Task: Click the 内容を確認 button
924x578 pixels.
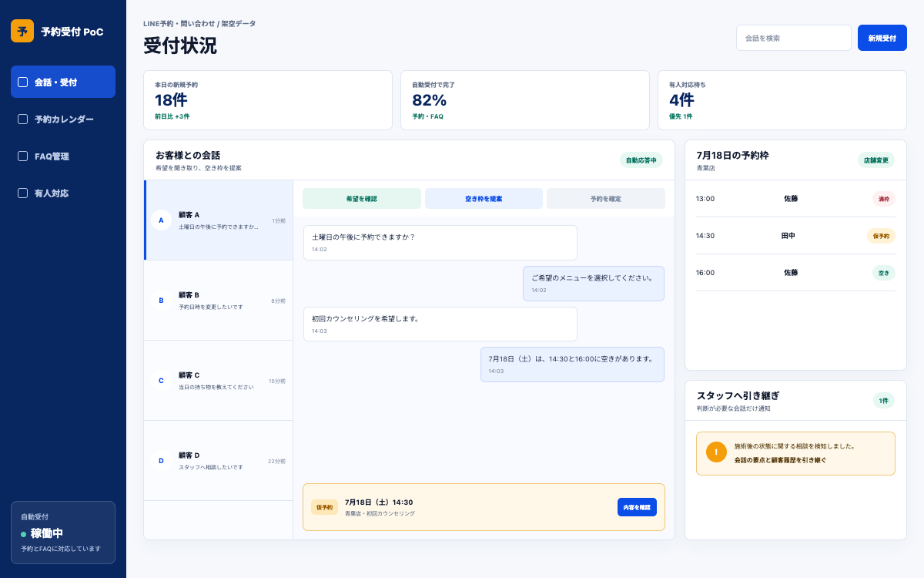Action: [x=637, y=507]
